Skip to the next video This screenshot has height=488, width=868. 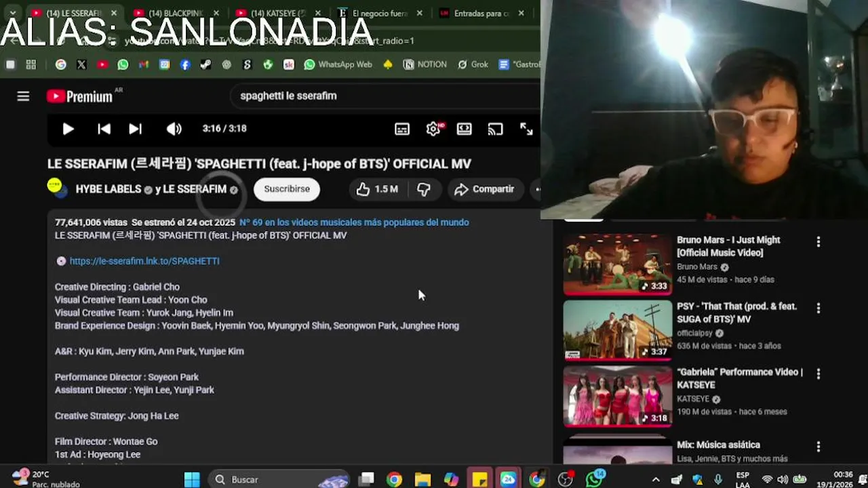click(136, 129)
